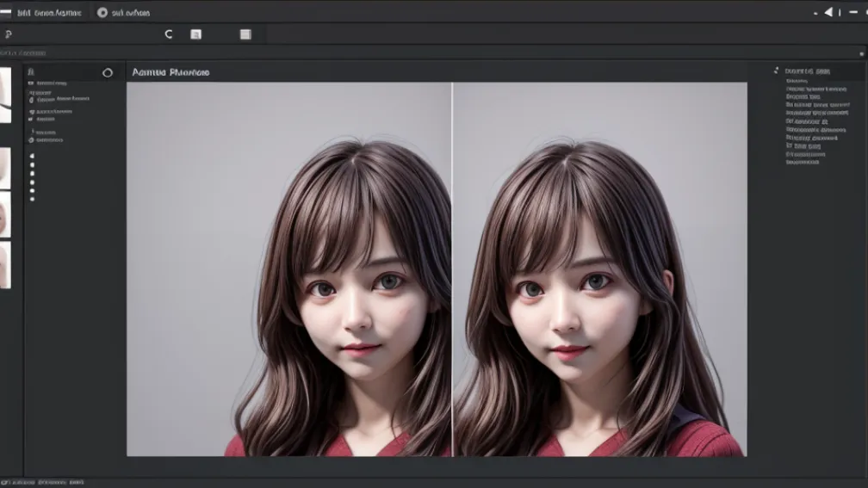868x488 pixels.
Task: Select the right portrait in the comparison view
Action: (600, 269)
